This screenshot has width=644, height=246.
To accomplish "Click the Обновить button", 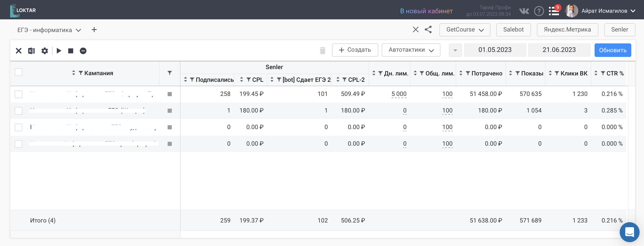I will coord(613,50).
